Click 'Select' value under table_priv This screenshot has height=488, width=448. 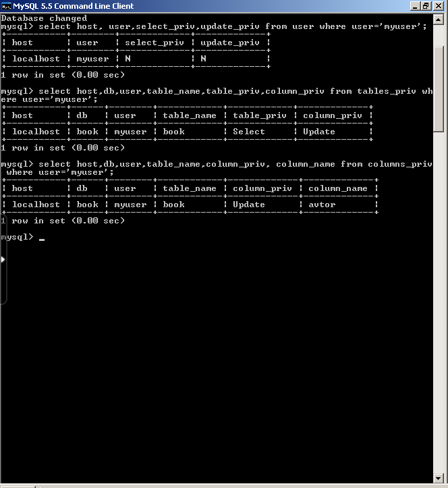click(x=249, y=132)
